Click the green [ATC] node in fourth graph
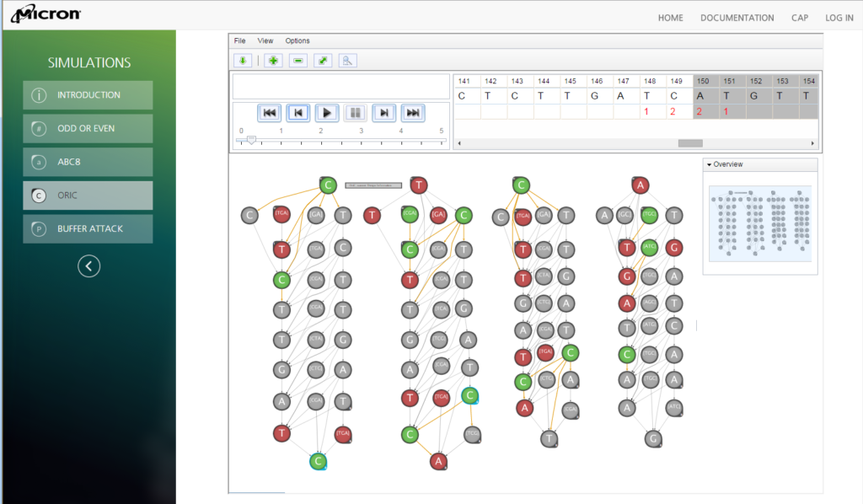Screen dimensions: 863x504 (650, 248)
